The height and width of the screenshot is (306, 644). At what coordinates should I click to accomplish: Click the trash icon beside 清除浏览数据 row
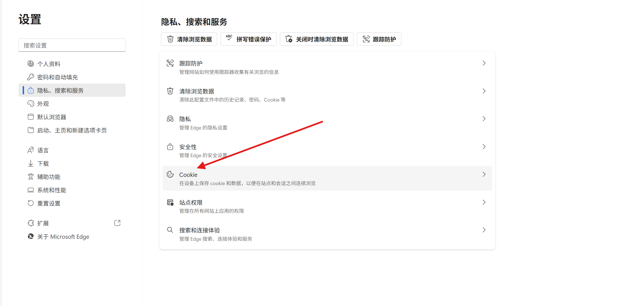pos(170,91)
